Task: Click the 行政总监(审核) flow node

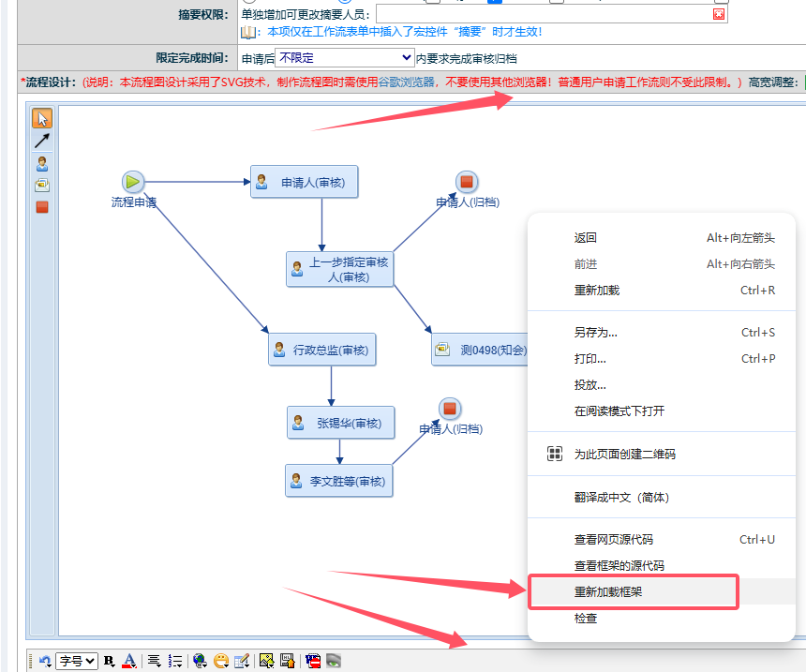Action: coord(321,350)
